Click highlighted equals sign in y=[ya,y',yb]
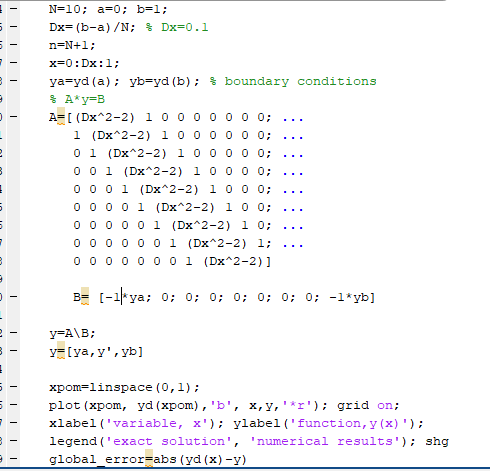This screenshot has height=471, width=490. [x=61, y=351]
